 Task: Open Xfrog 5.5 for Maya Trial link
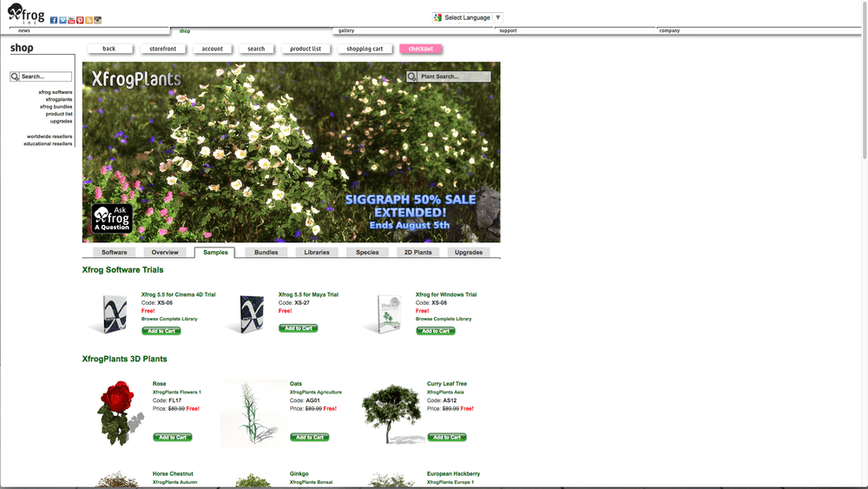(308, 294)
